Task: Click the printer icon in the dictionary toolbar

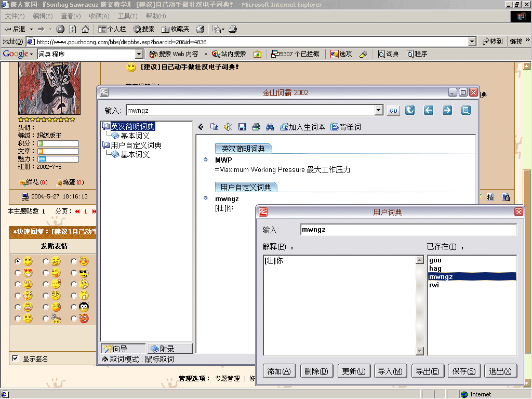Action: point(256,127)
